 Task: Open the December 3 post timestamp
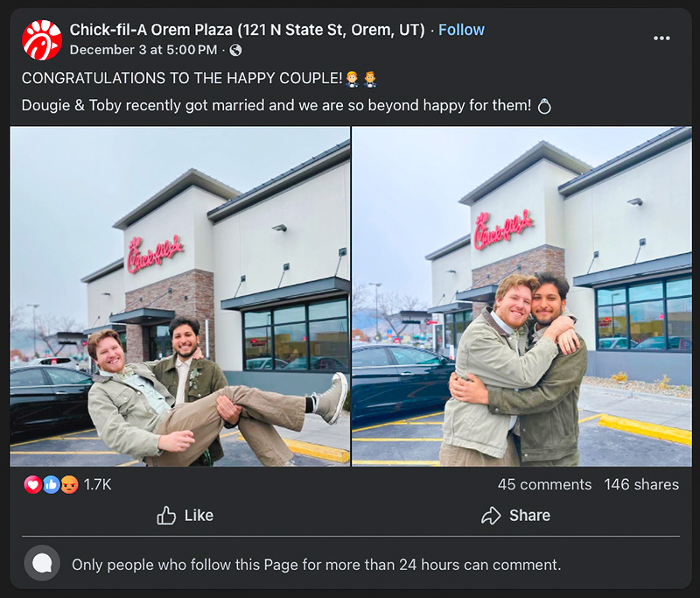click(x=143, y=50)
